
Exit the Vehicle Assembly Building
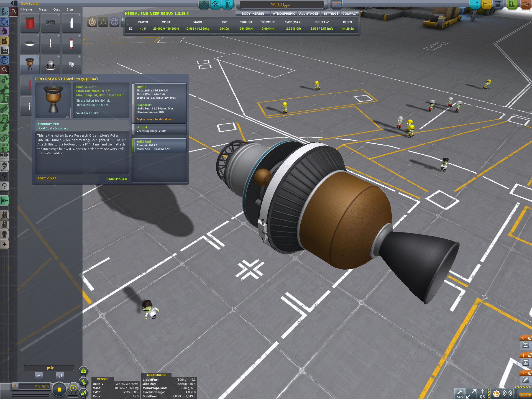(x=526, y=4)
